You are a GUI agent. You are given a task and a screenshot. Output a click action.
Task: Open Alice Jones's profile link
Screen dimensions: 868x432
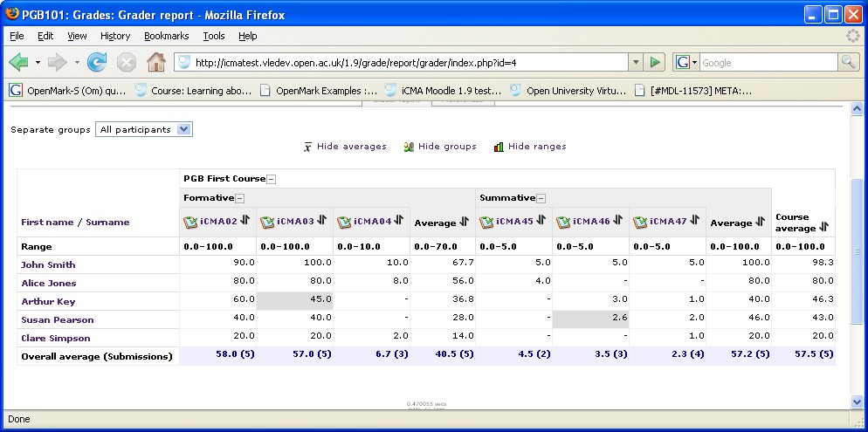click(49, 284)
